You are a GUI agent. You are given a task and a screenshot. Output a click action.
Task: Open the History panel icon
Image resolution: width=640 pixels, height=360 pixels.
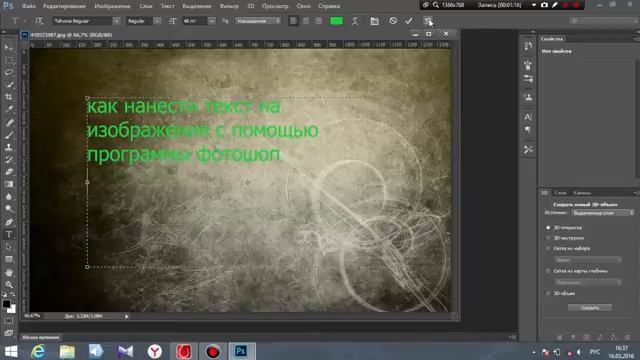(528, 46)
